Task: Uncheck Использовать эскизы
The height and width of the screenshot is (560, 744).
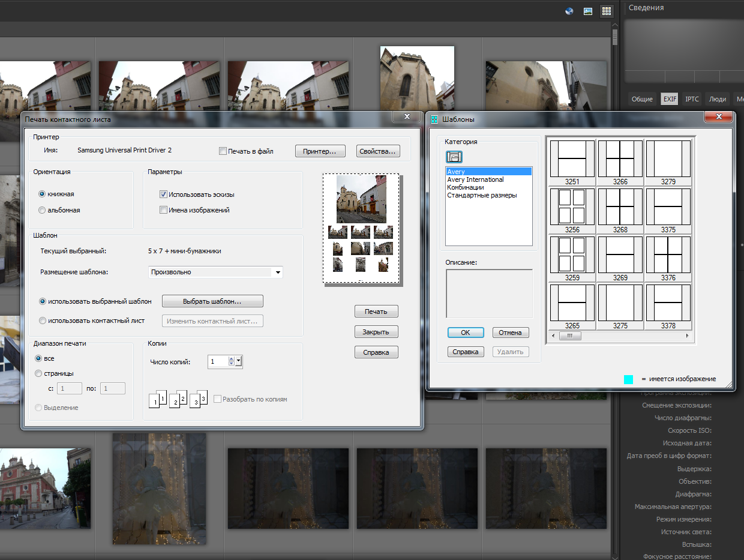Action: 163,194
